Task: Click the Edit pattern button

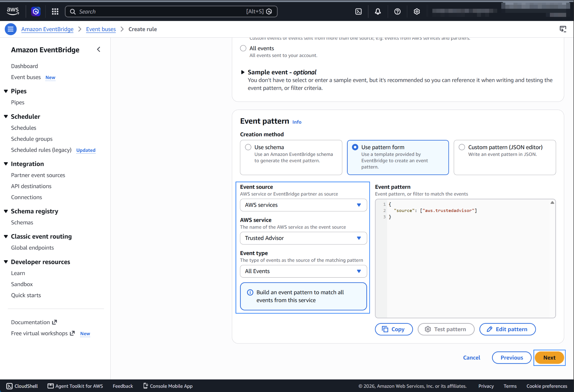Action: [x=507, y=329]
